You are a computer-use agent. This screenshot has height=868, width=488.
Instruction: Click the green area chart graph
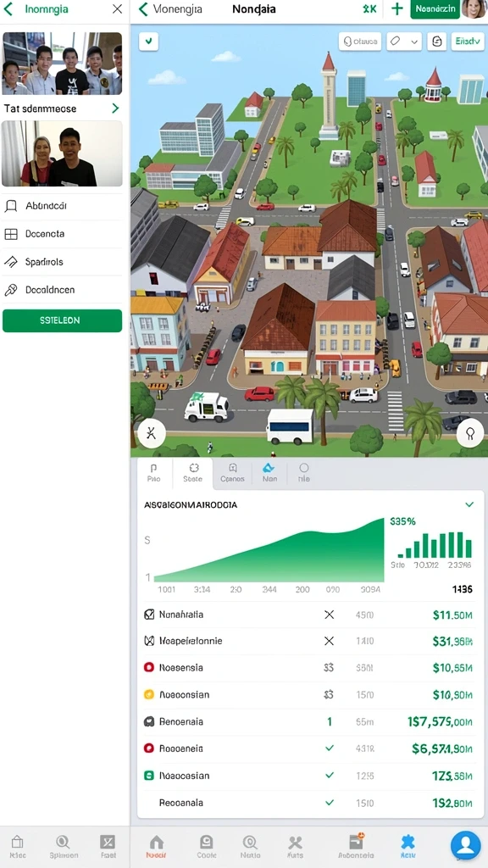269,551
